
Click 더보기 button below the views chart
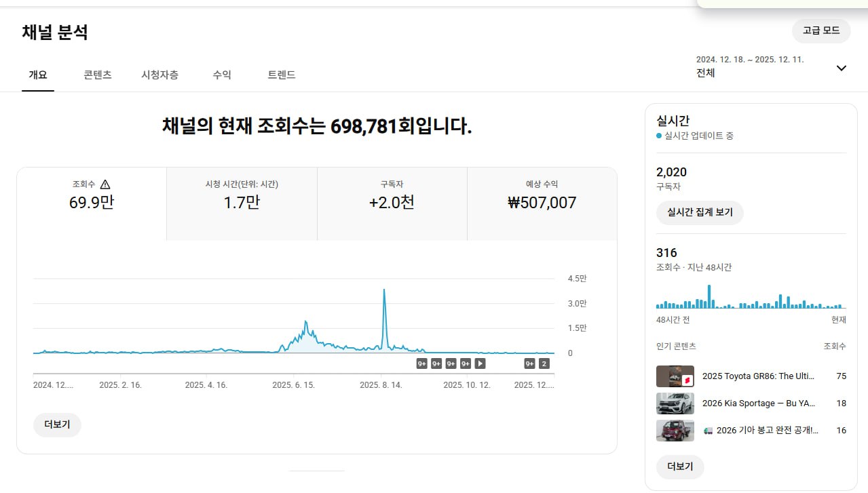tap(57, 425)
